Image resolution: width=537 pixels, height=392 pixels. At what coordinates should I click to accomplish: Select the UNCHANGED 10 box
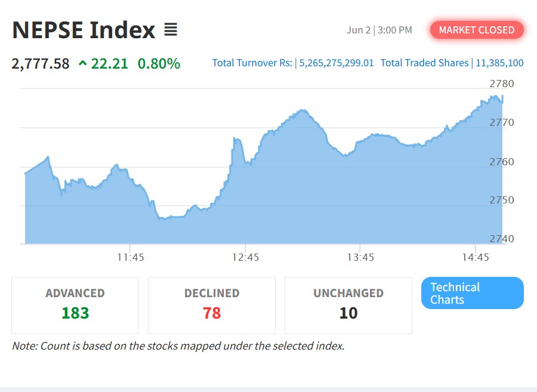pos(348,305)
